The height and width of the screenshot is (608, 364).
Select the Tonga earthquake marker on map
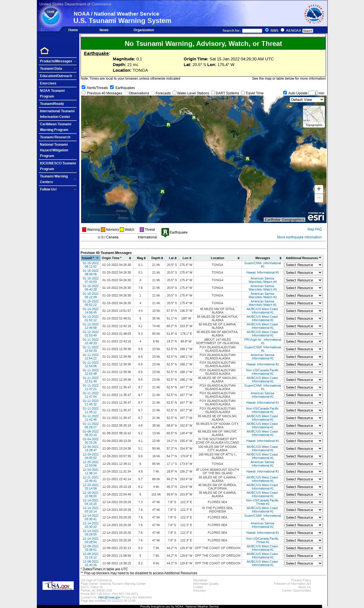[x=162, y=192]
